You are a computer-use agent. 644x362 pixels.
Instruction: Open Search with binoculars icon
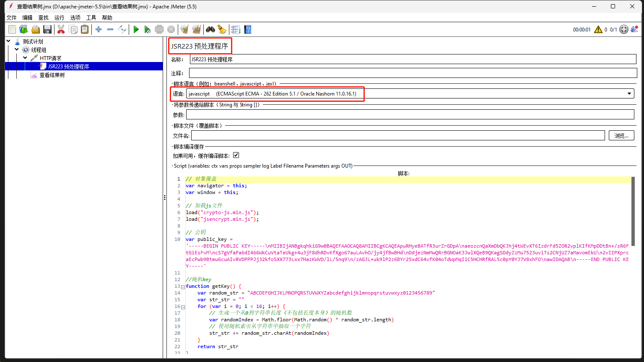[x=210, y=29]
